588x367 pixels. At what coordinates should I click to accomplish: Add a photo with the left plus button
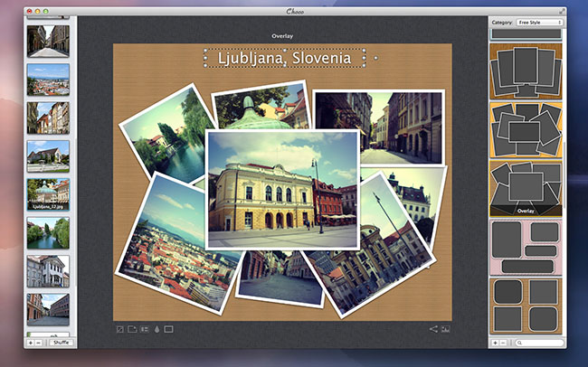pyautogui.click(x=30, y=343)
